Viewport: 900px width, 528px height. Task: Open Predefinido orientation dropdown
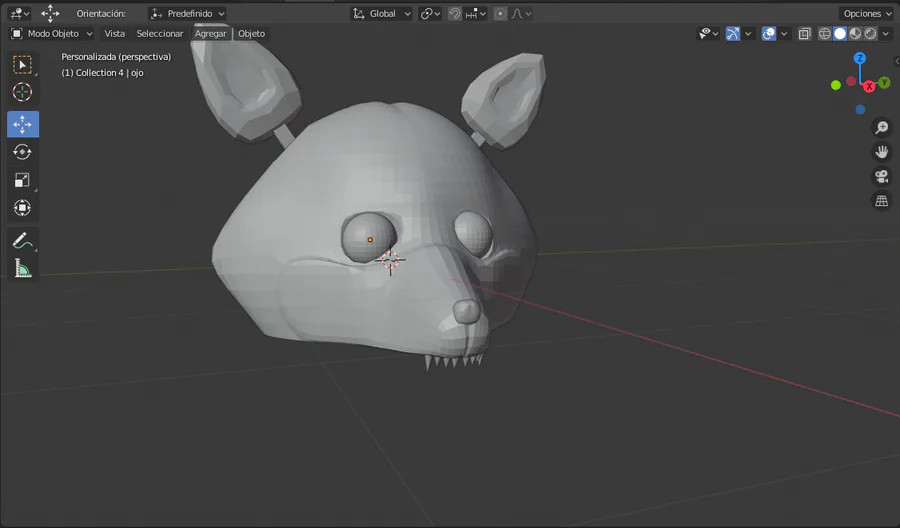(187, 14)
